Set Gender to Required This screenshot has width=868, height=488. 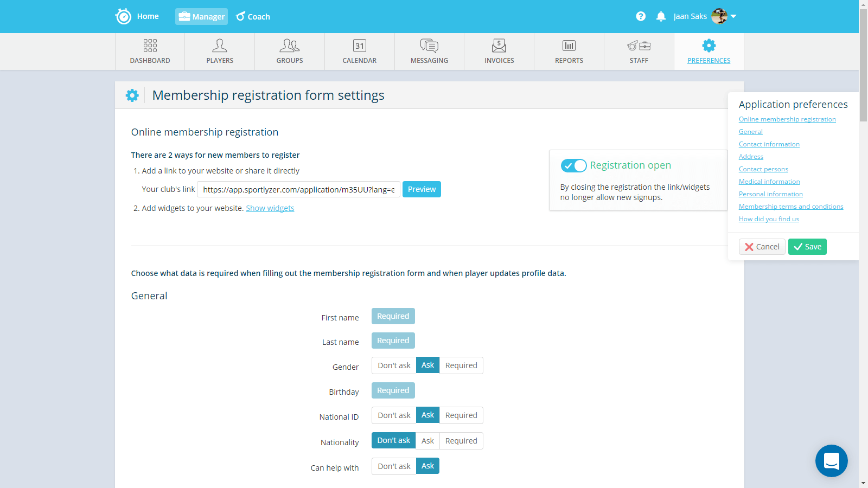[x=461, y=365]
